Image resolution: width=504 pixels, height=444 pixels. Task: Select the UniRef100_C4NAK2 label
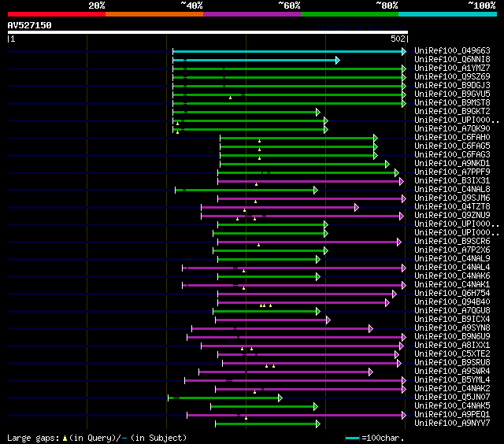(452, 389)
